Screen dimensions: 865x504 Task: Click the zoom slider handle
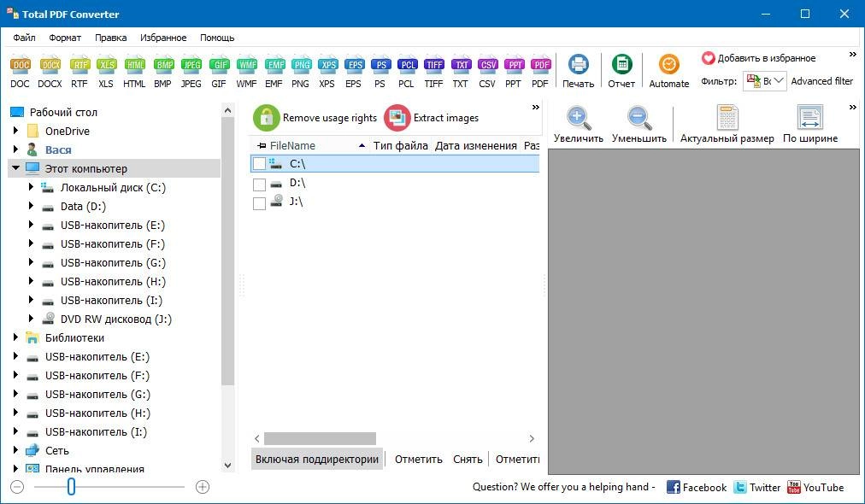71,487
